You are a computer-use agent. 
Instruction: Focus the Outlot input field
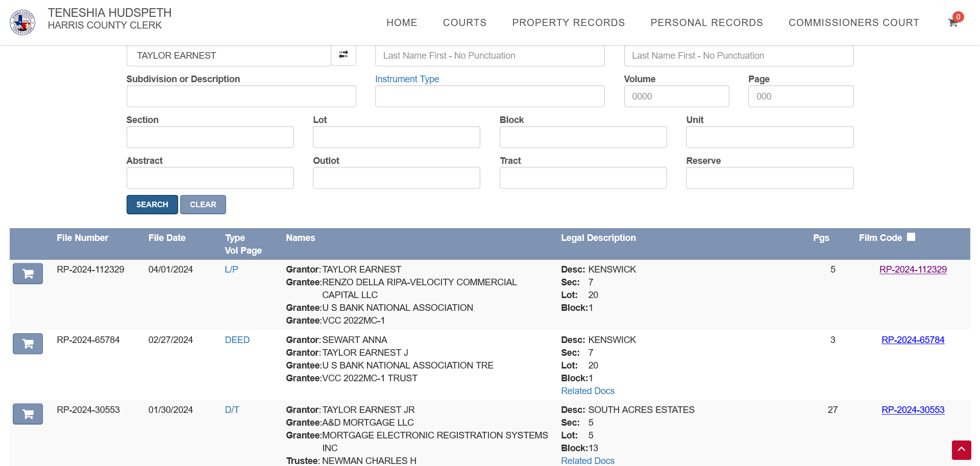(x=396, y=178)
